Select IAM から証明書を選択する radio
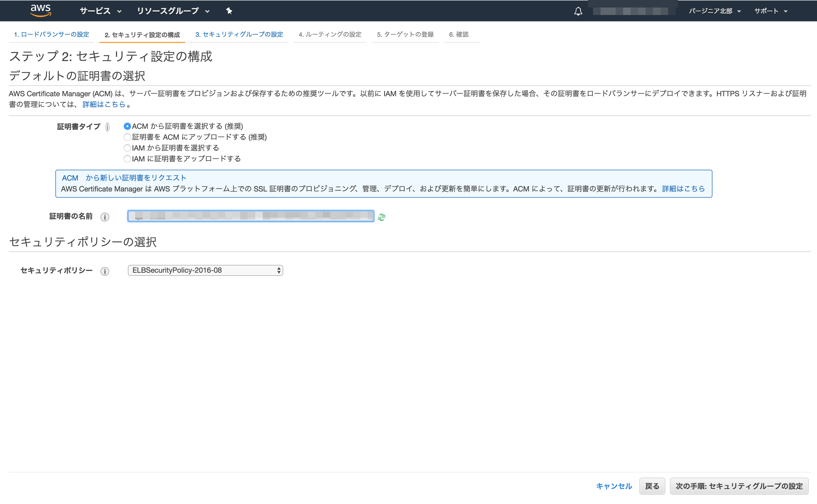 point(127,148)
